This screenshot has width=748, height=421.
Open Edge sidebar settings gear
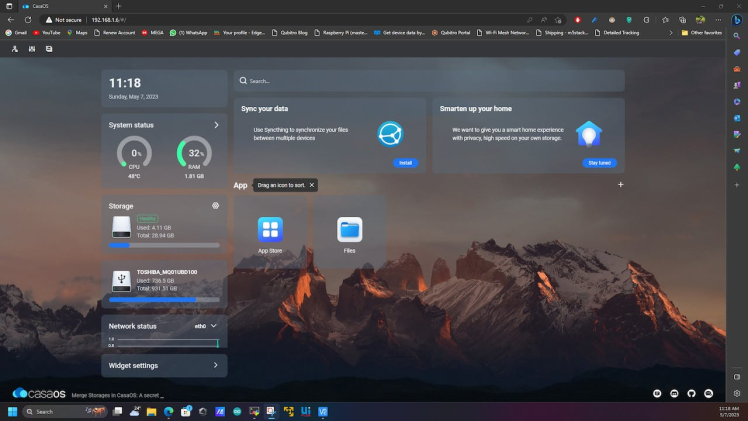click(737, 393)
